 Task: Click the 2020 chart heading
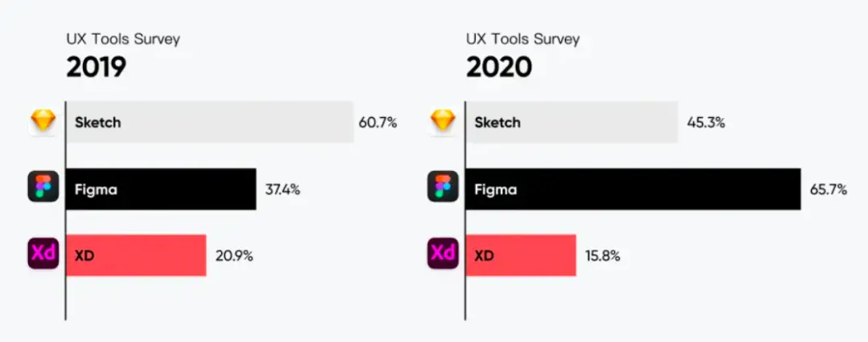(x=498, y=67)
